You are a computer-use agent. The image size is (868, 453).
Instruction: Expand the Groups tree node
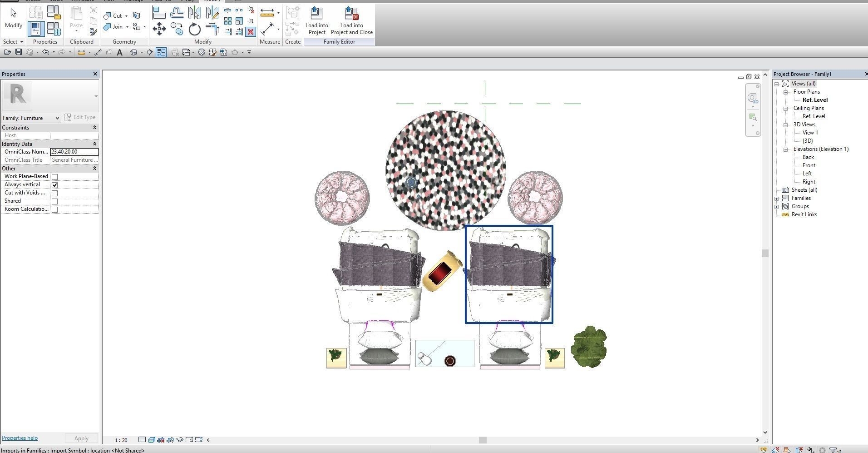[777, 207]
